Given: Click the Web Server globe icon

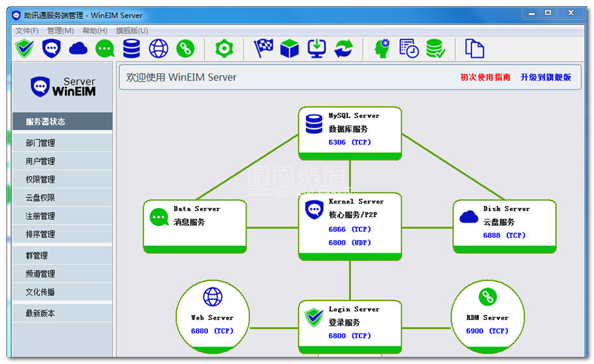Looking at the screenshot, I should pos(213,297).
